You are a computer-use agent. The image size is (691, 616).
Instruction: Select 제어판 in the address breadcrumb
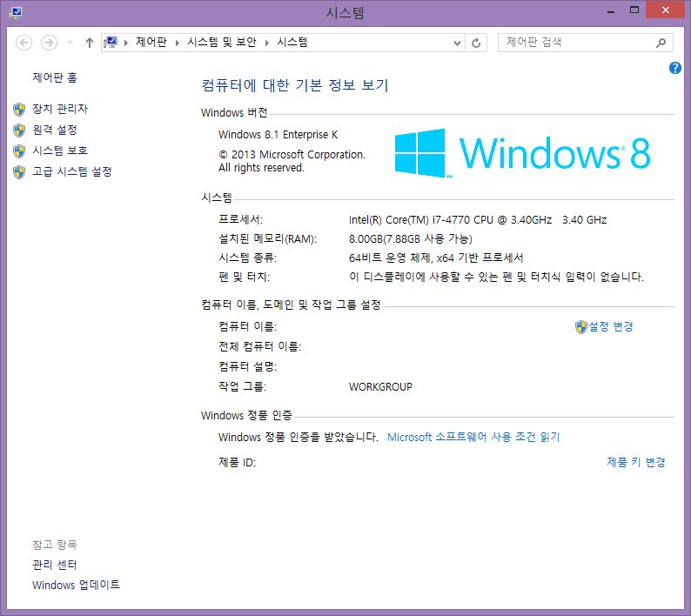click(x=151, y=43)
